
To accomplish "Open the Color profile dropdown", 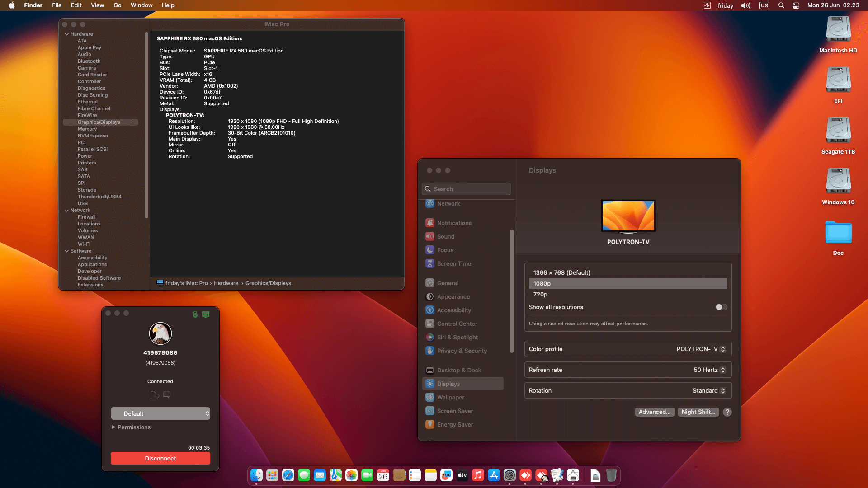I will tap(701, 349).
